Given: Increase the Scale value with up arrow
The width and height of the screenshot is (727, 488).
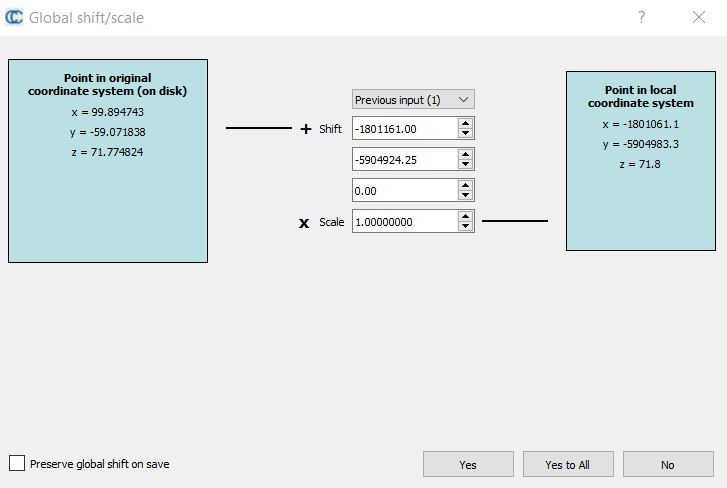Looking at the screenshot, I should point(465,216).
